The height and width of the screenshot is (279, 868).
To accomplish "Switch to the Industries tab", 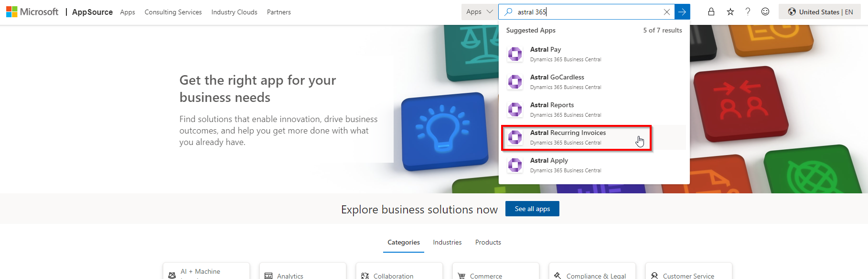I will (447, 242).
